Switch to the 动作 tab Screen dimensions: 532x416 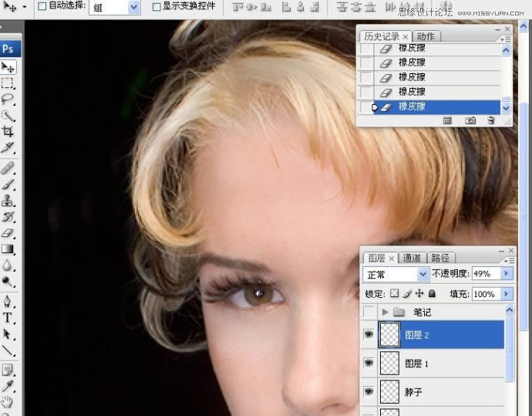pos(426,36)
